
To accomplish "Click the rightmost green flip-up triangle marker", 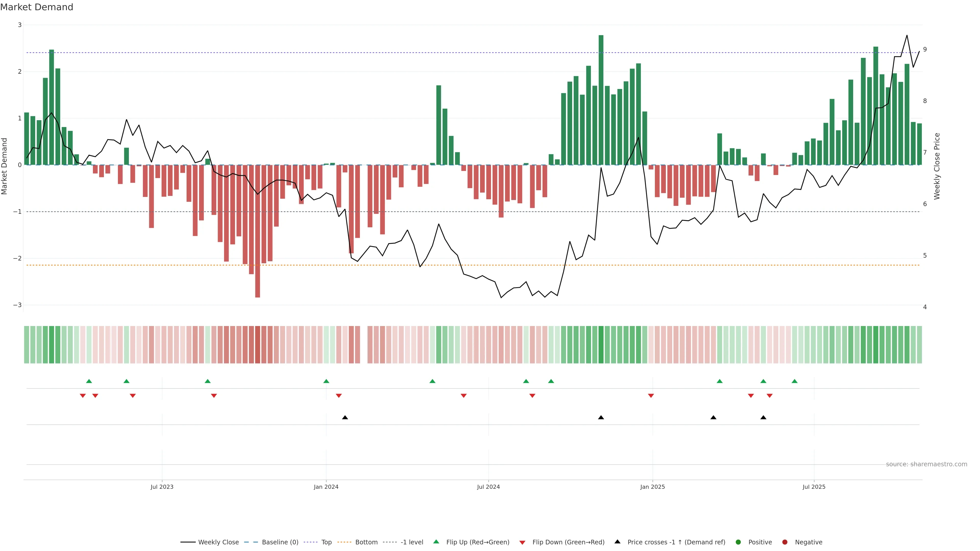I will [x=794, y=381].
